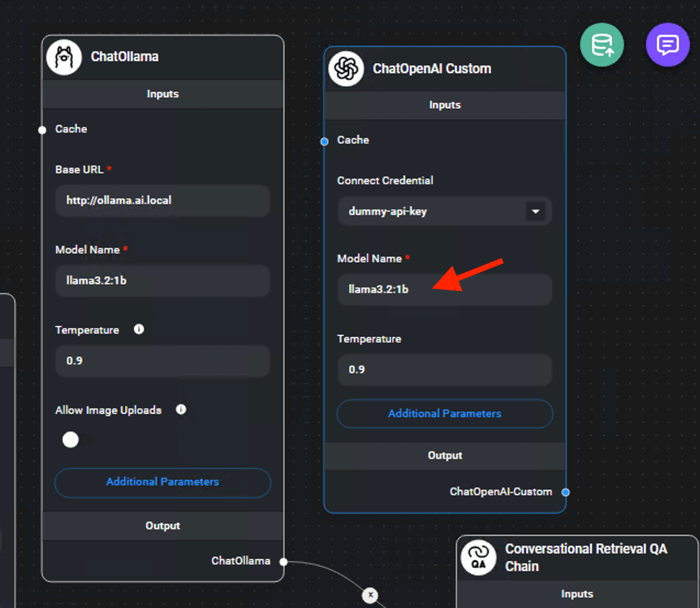Click the ChatOllama llama node icon

[64, 57]
